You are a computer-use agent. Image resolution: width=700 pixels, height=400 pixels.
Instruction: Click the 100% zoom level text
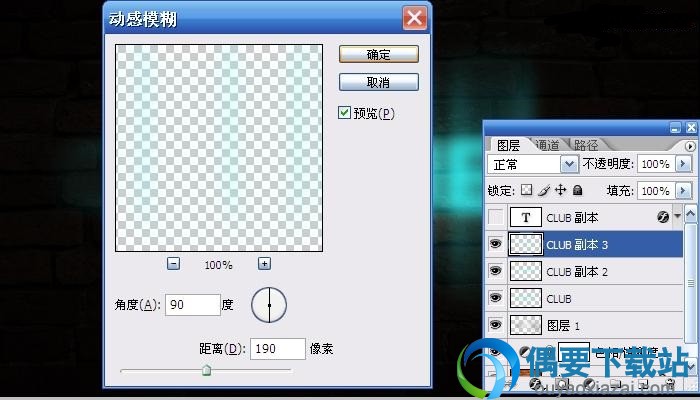pyautogui.click(x=218, y=265)
